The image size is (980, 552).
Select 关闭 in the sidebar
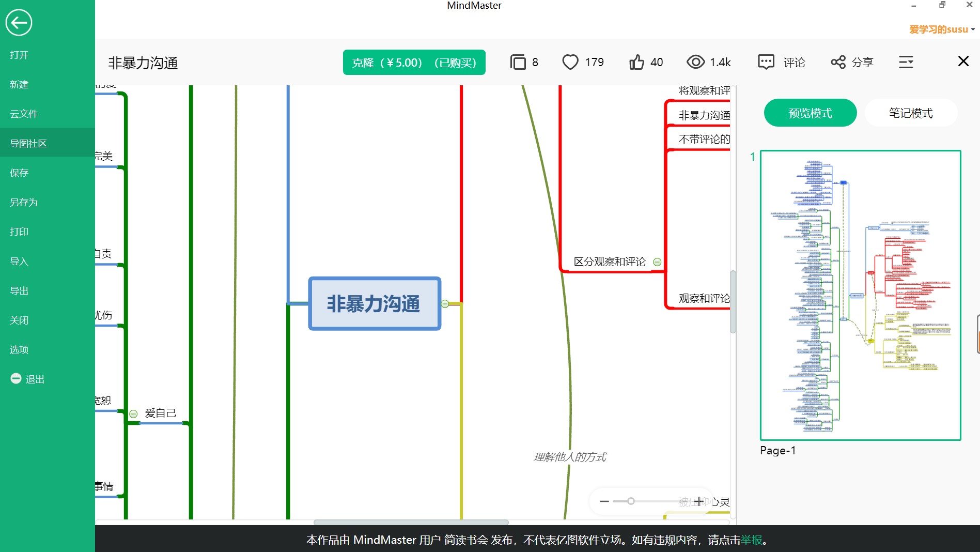19,320
